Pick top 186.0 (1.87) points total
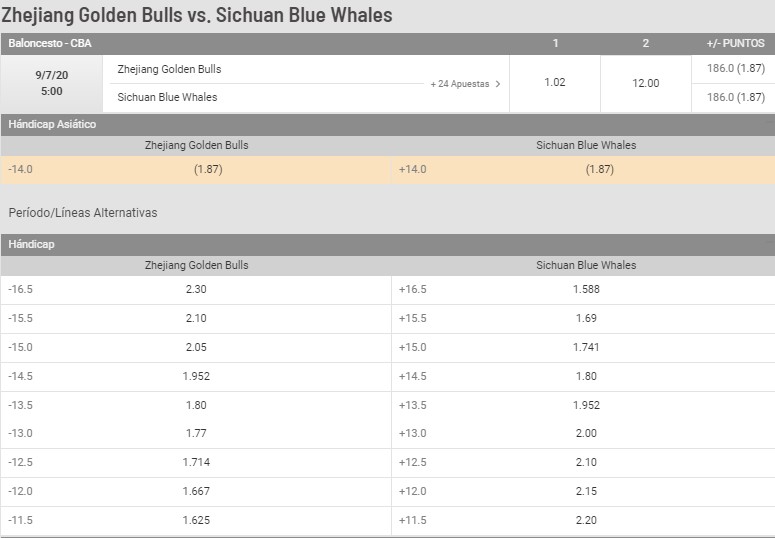Screen dimensions: 775x538 735,69
